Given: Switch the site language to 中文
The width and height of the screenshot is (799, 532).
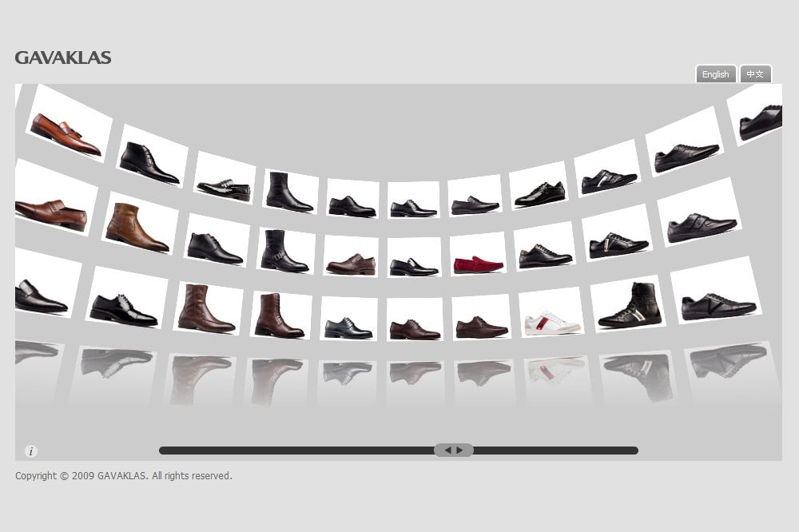Looking at the screenshot, I should 754,74.
